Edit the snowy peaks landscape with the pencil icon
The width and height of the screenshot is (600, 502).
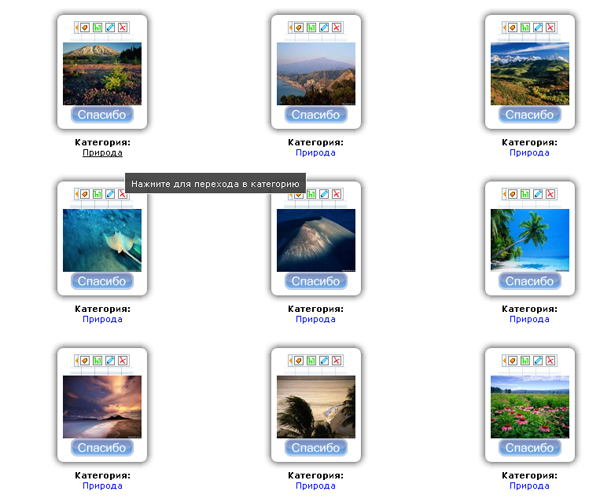click(538, 28)
